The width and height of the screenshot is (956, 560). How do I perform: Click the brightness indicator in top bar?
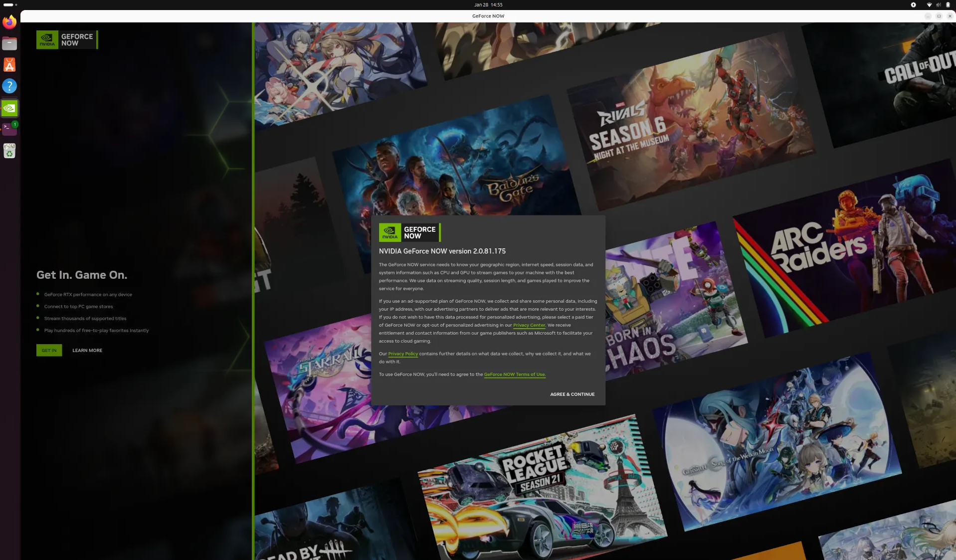click(914, 4)
